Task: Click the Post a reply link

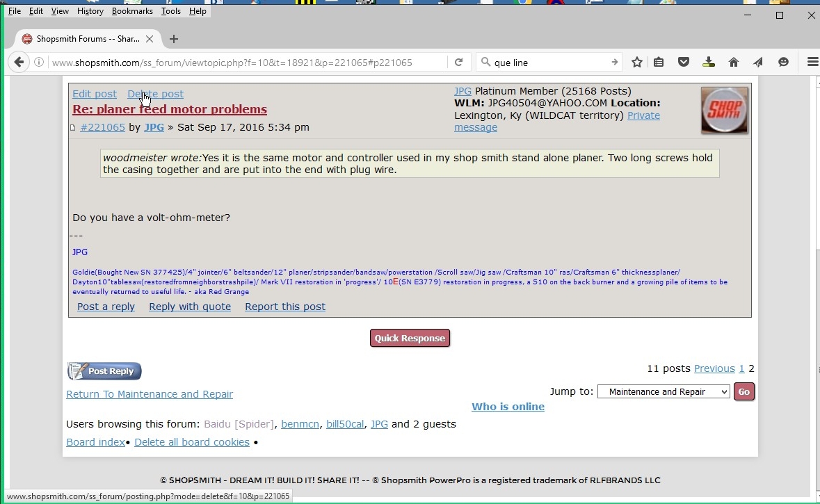Action: [x=106, y=307]
